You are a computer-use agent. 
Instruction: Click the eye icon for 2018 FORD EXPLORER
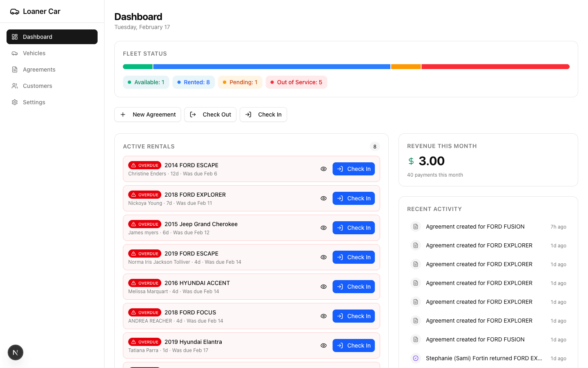[x=323, y=198]
